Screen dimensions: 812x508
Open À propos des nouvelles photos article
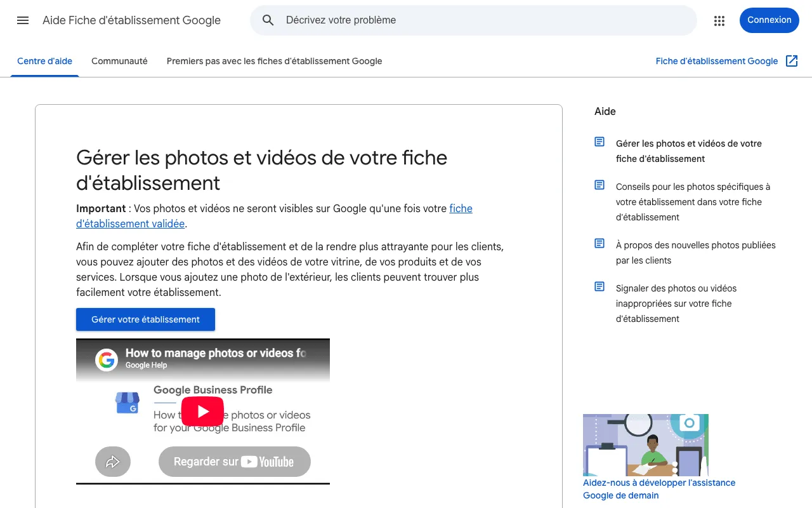point(695,253)
